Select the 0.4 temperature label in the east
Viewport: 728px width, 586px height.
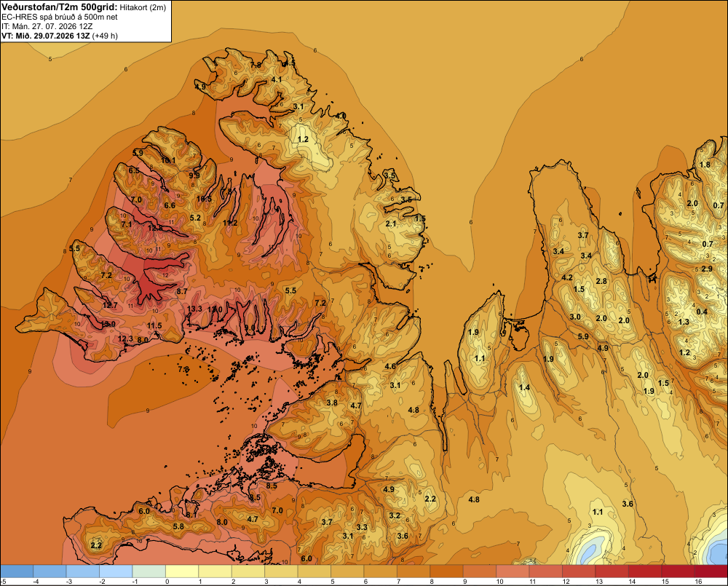tap(702, 312)
